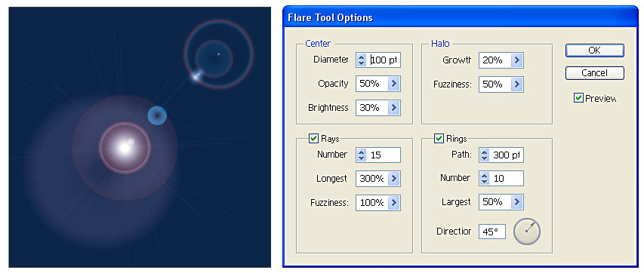Uncheck the Rings checkbox

(x=439, y=139)
